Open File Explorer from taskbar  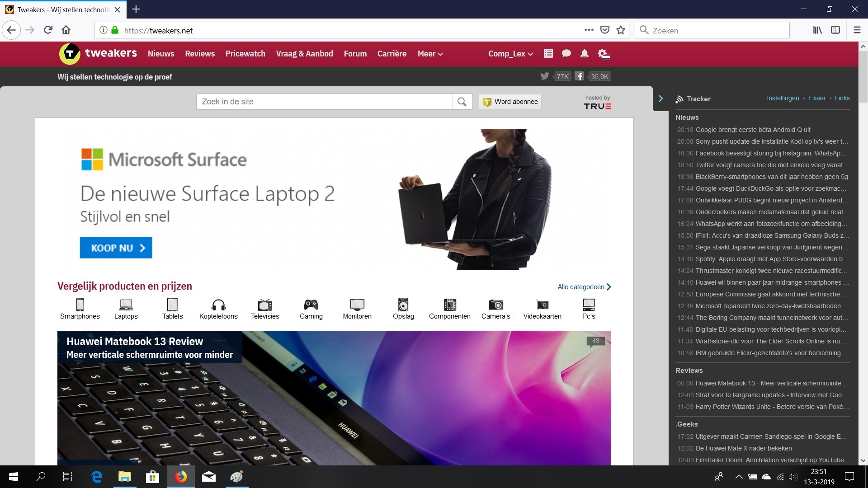tap(125, 477)
